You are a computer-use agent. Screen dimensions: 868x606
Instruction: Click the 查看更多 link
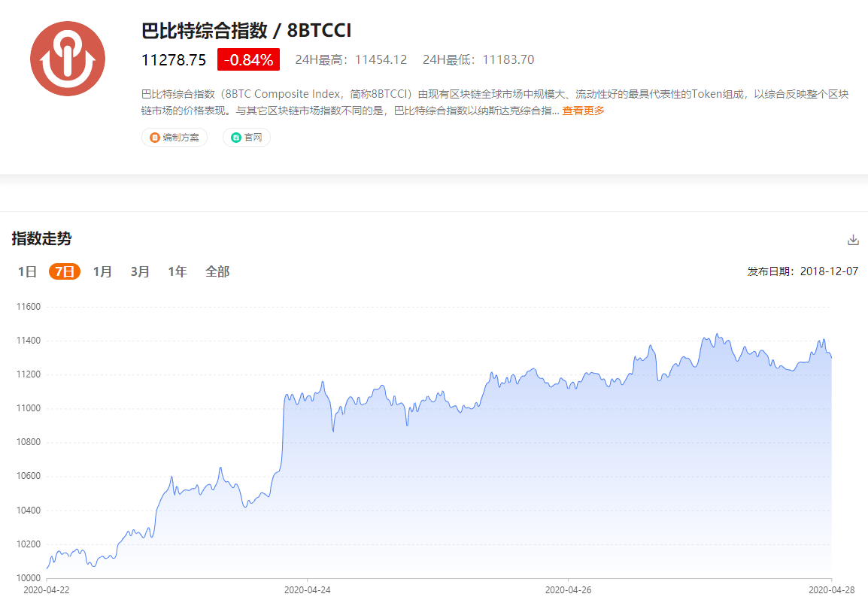pyautogui.click(x=583, y=111)
